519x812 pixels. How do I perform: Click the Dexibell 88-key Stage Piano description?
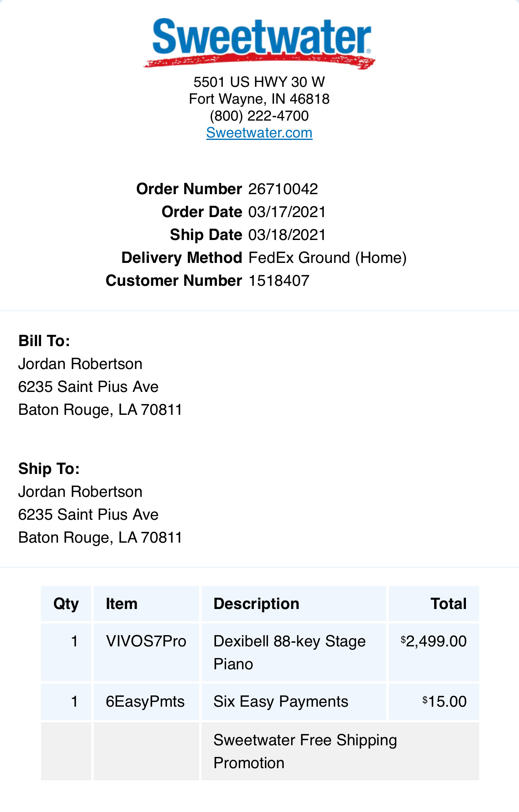[x=289, y=652]
